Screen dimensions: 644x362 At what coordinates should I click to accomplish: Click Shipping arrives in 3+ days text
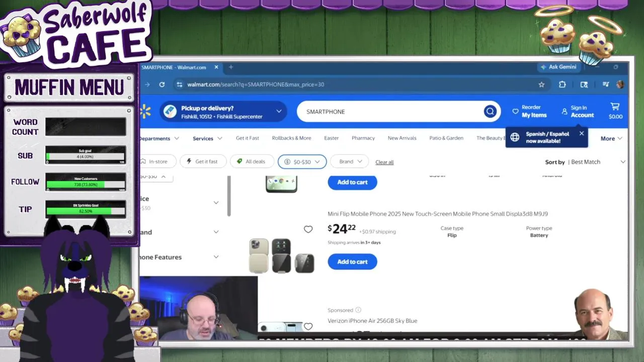[354, 242]
